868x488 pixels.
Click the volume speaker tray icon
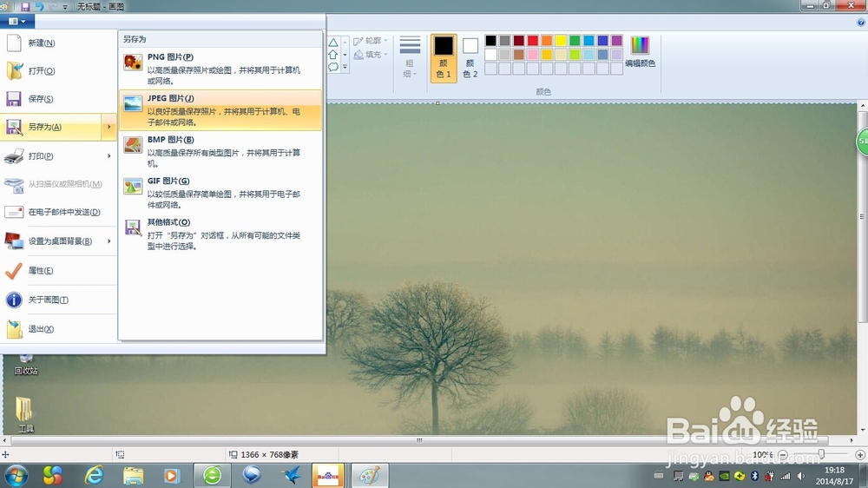800,476
